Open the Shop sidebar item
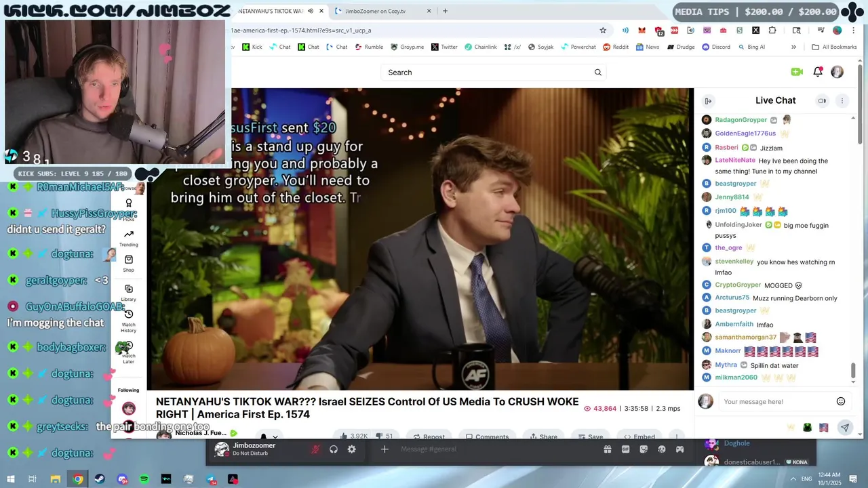The width and height of the screenshot is (868, 488). [128, 264]
